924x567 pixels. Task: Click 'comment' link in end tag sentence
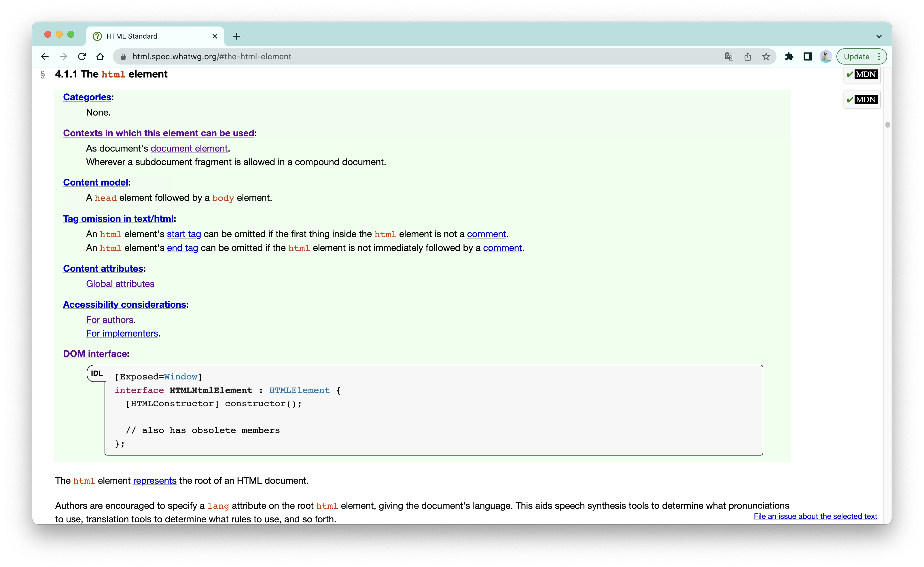click(503, 248)
